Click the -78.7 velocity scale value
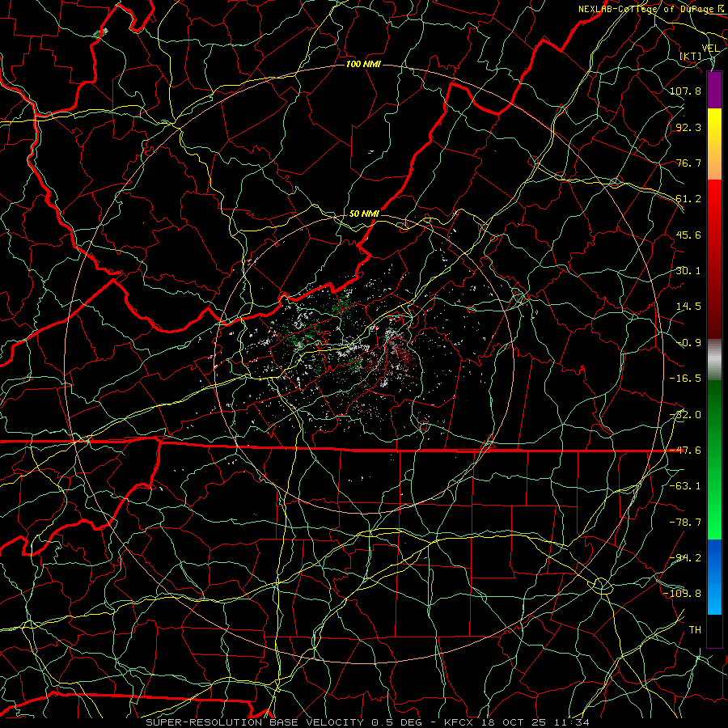728x728 pixels. click(x=685, y=523)
